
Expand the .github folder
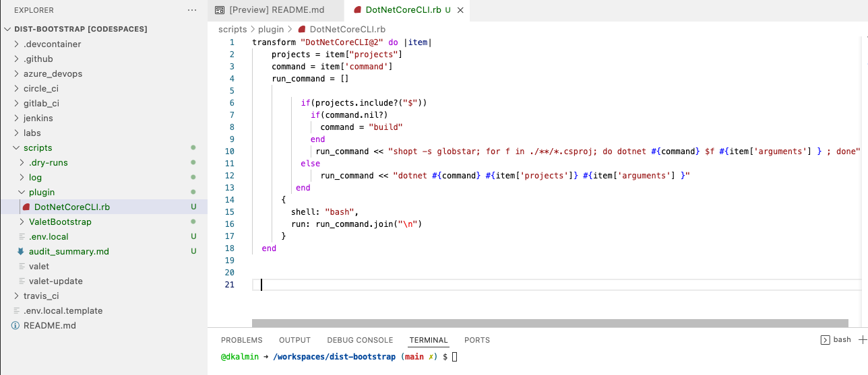[x=17, y=59]
